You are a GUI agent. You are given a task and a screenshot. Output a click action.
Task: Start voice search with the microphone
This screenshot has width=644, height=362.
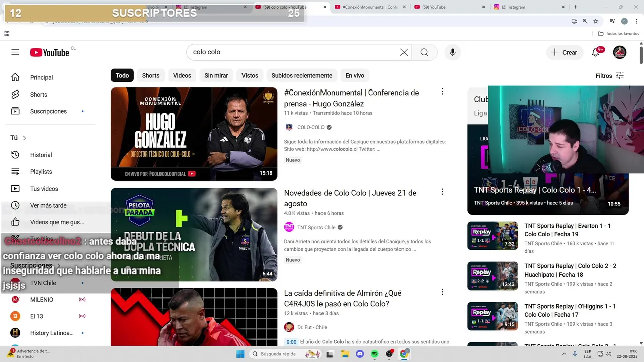point(452,52)
